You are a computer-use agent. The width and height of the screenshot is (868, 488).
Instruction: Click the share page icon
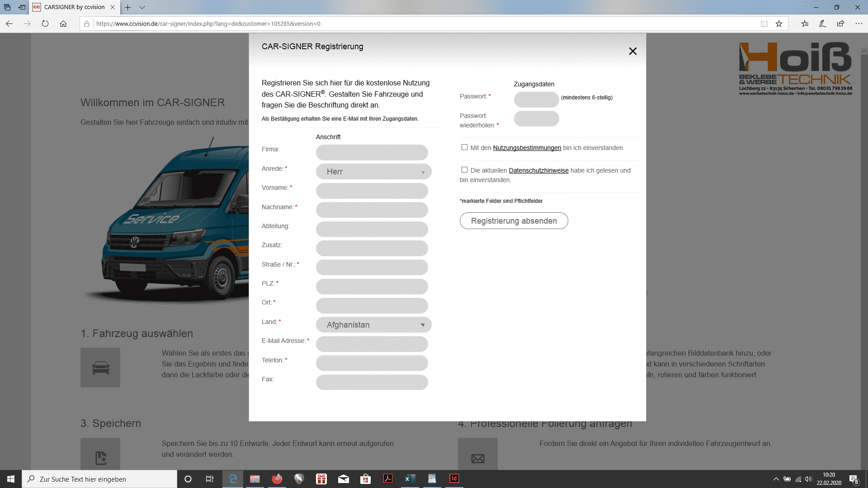click(840, 23)
